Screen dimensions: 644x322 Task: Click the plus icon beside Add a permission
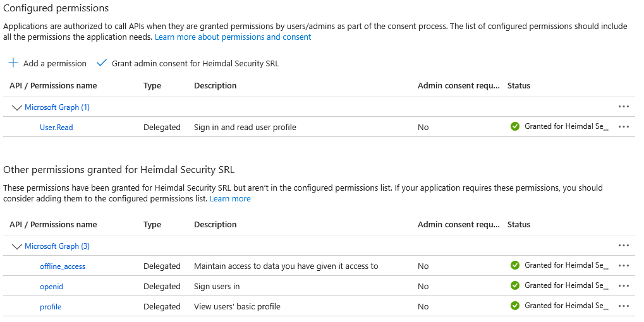coord(13,63)
